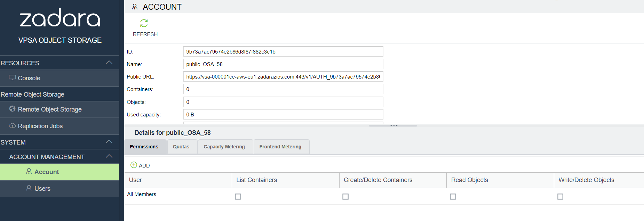Viewport: 644px width, 221px height.
Task: Click the RESOURCES section header text
Action: pyautogui.click(x=20, y=63)
